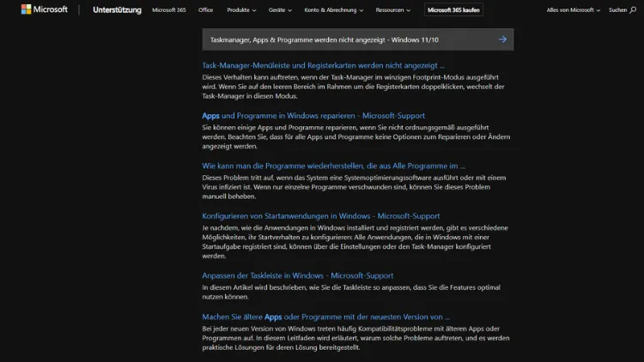
Task: Expand the Geräte dropdown
Action: tap(280, 9)
